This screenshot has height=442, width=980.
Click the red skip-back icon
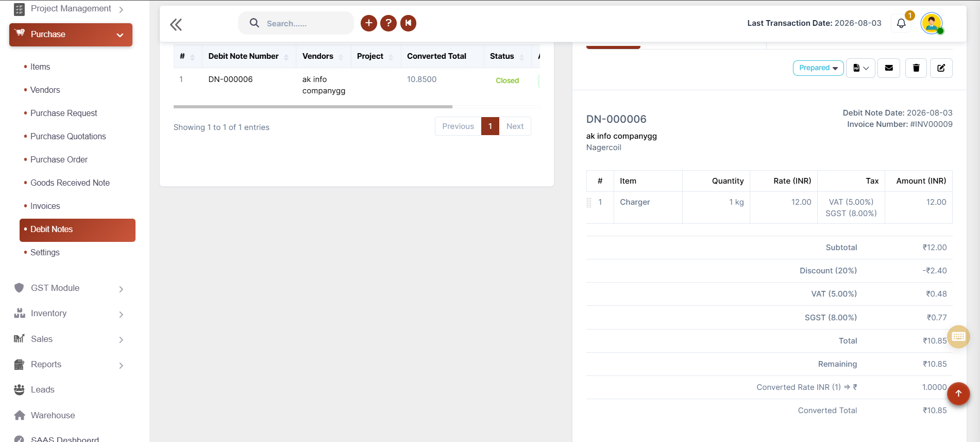click(408, 23)
